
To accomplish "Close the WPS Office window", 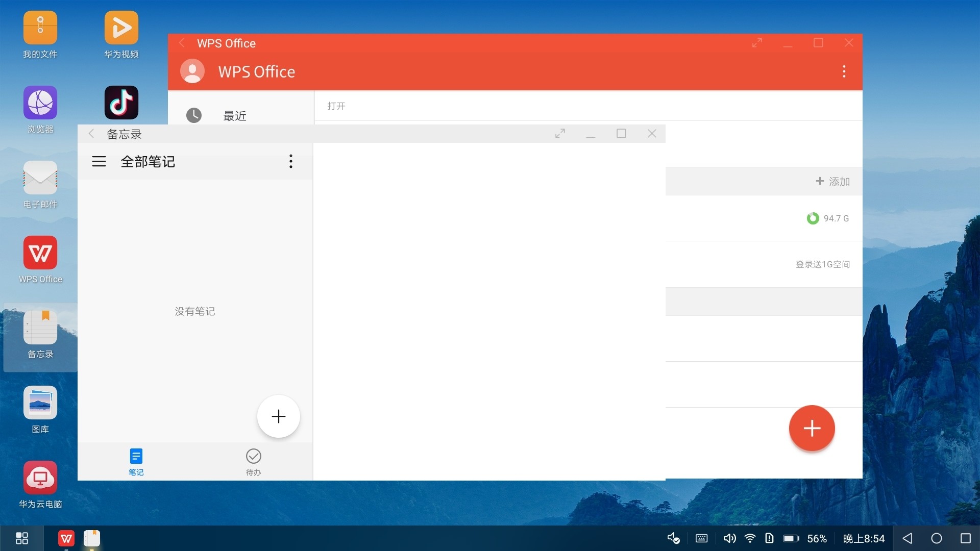I will [x=849, y=43].
